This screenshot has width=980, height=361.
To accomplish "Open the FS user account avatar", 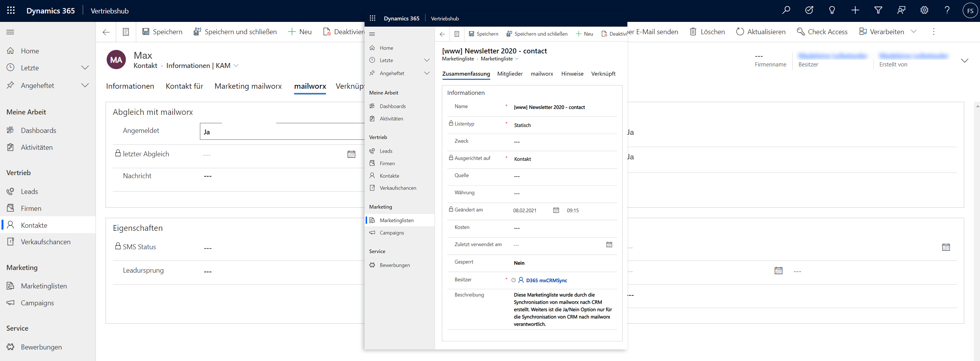I will pos(970,11).
